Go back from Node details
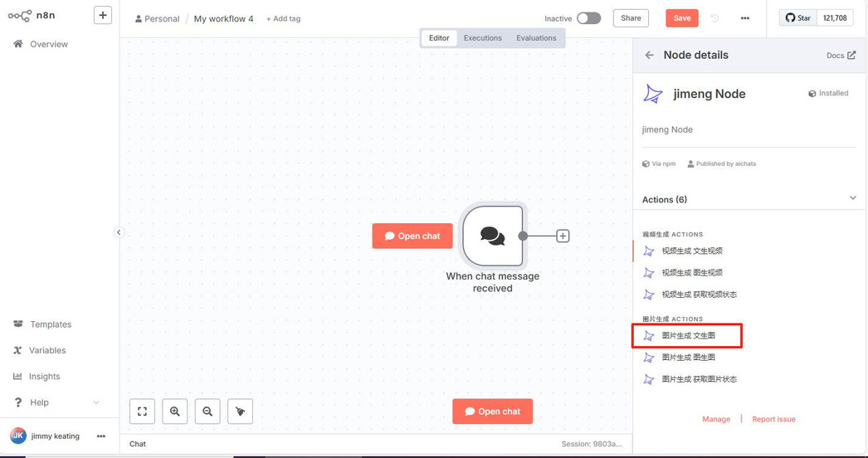The image size is (868, 458). (649, 56)
